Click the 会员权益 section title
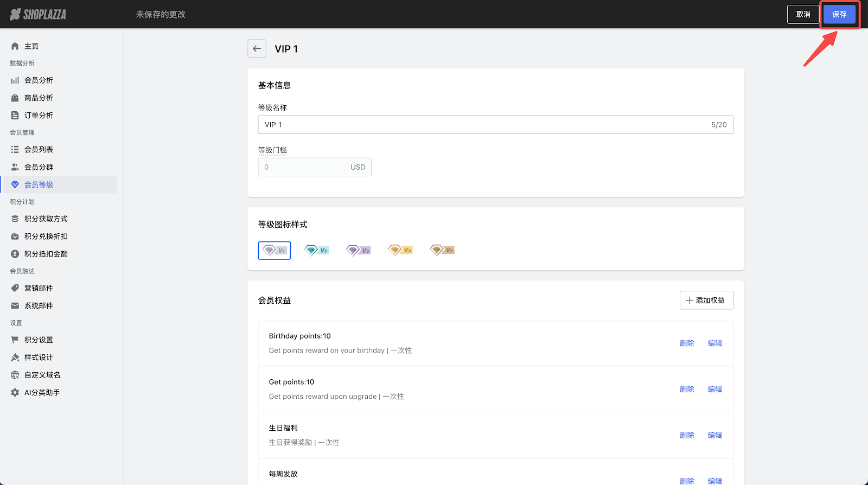Image resolution: width=868 pixels, height=485 pixels. (275, 301)
